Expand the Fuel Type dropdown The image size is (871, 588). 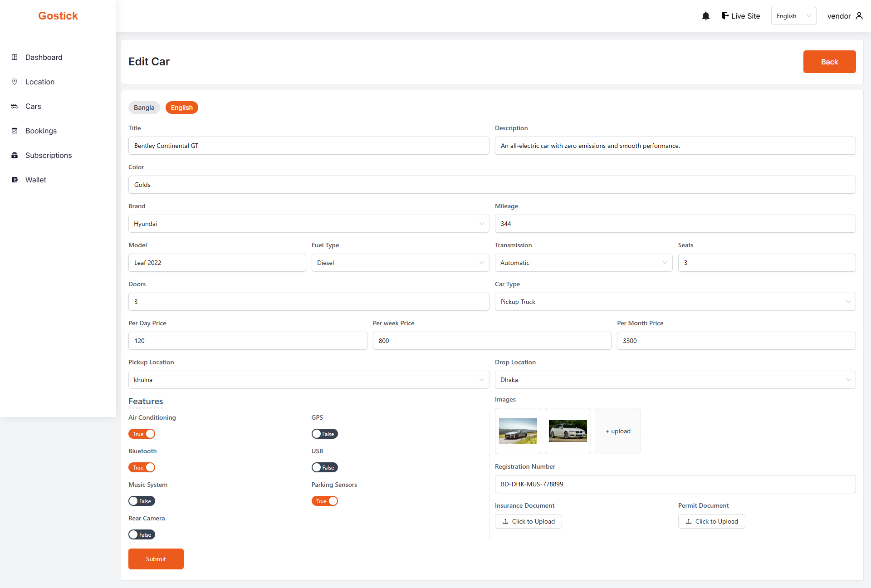[400, 263]
